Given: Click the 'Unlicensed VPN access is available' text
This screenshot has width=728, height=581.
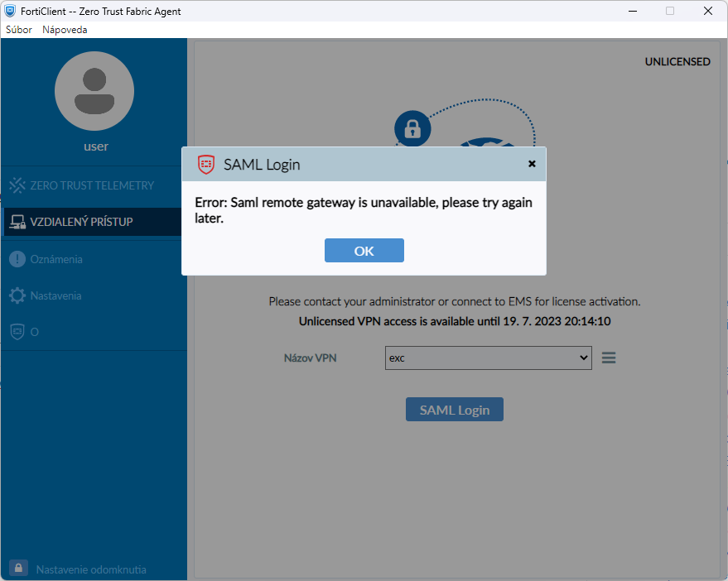Looking at the screenshot, I should [x=455, y=322].
